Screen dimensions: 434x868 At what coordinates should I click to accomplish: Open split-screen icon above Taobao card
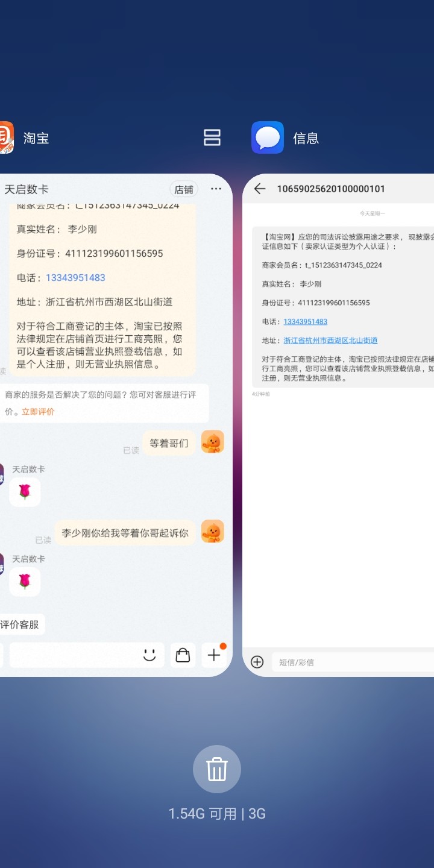(x=212, y=138)
